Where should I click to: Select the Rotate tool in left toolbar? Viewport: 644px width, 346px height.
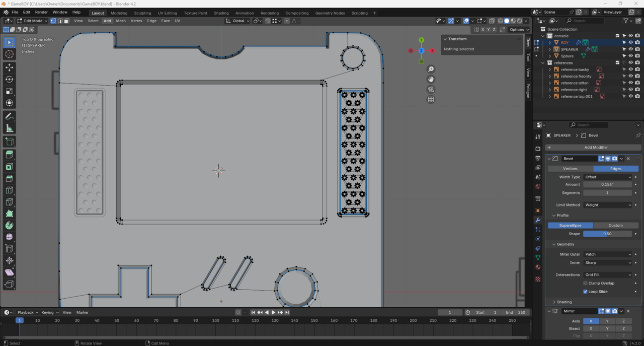9,80
